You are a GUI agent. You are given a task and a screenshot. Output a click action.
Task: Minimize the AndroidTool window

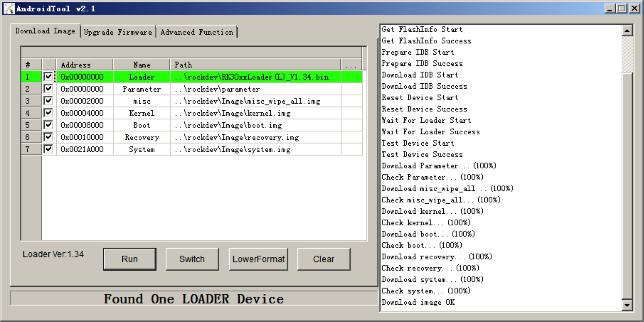[610, 8]
